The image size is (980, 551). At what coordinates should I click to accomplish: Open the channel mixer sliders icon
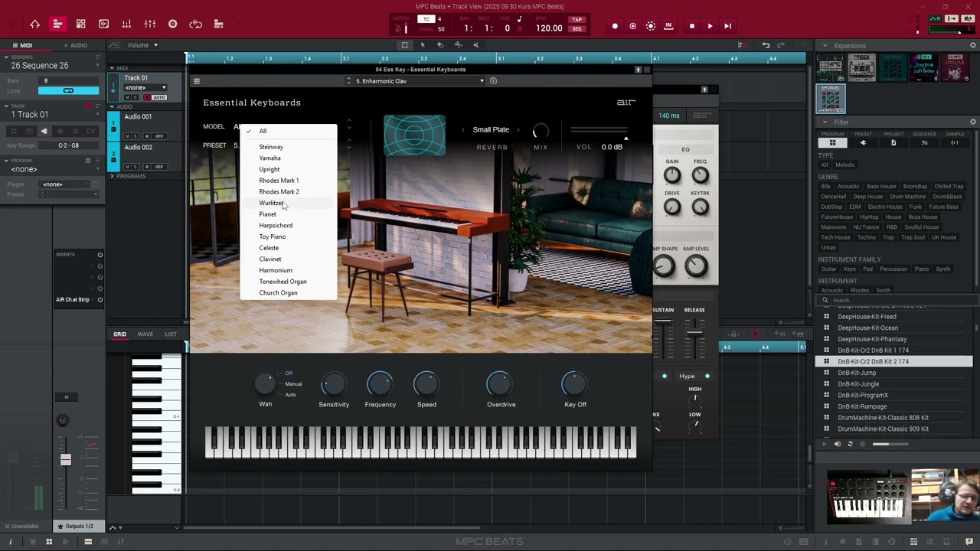tap(150, 24)
